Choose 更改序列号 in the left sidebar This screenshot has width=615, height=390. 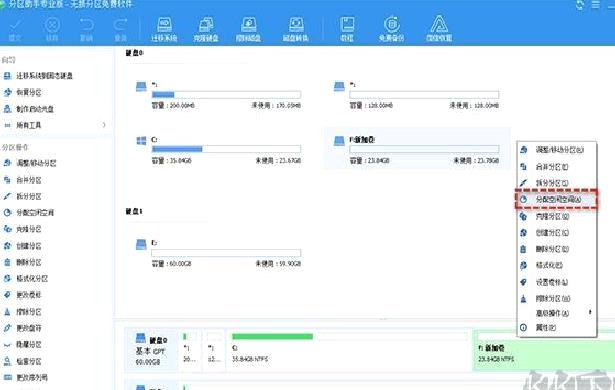25,377
